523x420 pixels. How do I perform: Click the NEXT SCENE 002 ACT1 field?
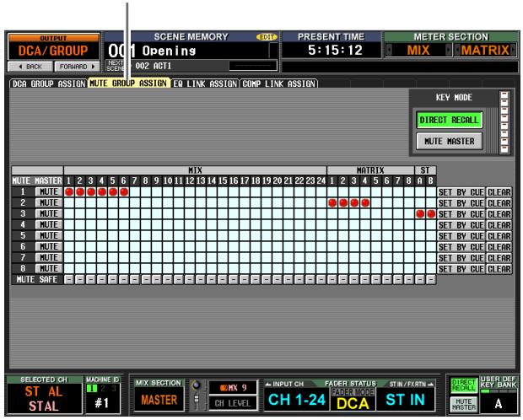click(x=191, y=66)
